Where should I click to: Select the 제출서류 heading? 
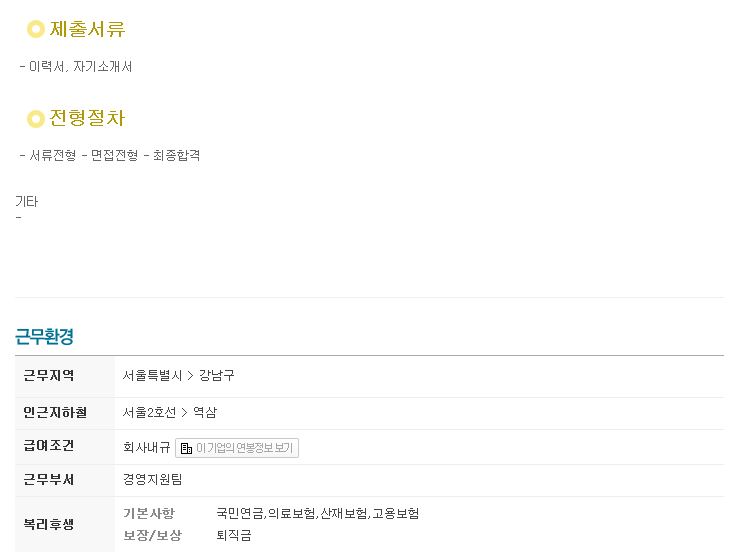(x=87, y=29)
